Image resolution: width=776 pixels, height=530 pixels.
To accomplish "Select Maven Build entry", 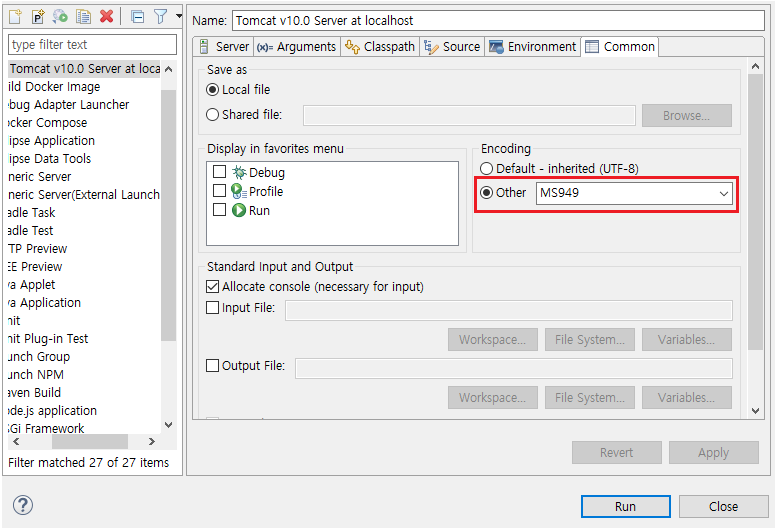I will (x=35, y=393).
